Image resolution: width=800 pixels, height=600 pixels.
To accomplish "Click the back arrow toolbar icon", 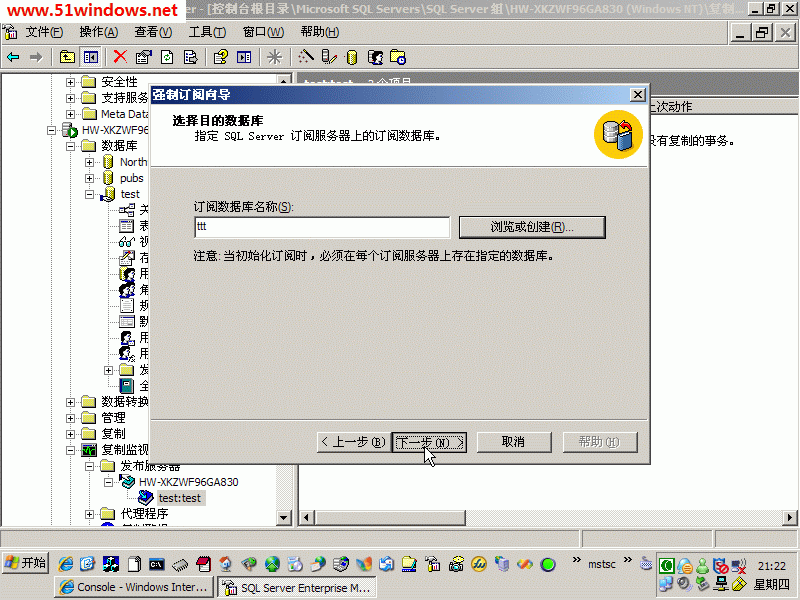I will coord(13,57).
